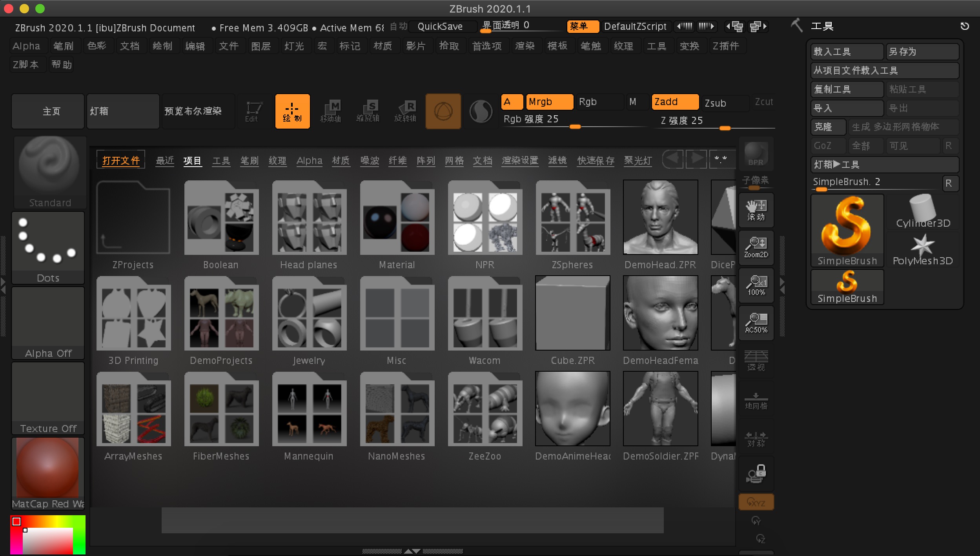Click the symmetry (对称) icon

756,436
